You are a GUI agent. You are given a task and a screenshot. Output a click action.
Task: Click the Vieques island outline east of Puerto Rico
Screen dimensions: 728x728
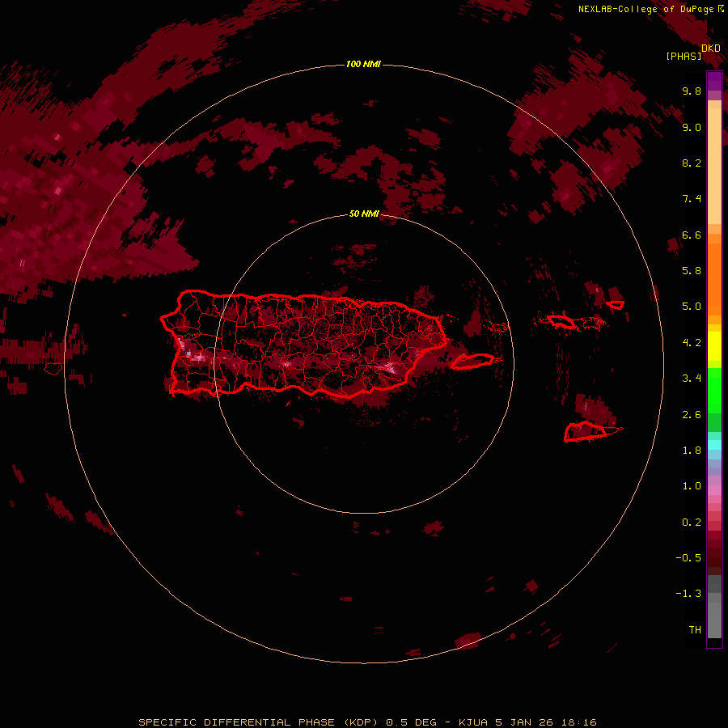click(x=472, y=362)
